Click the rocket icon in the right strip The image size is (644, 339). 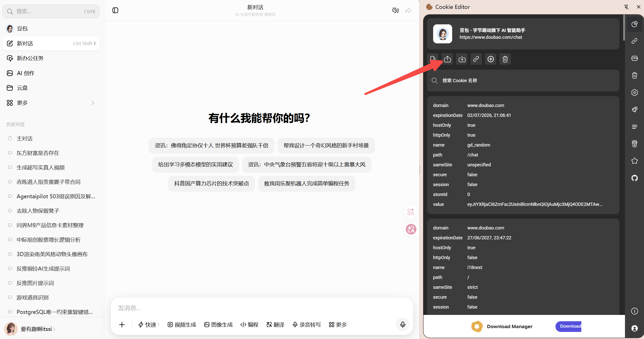click(x=635, y=110)
